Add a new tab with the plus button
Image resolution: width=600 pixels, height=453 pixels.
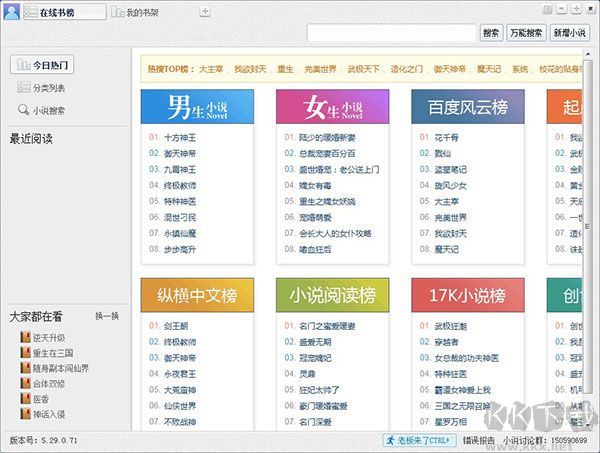coord(205,11)
